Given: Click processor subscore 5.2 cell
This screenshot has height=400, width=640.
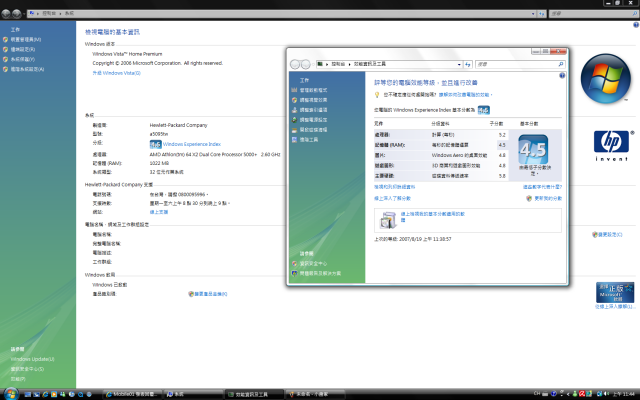Looking at the screenshot, I should coord(502,135).
